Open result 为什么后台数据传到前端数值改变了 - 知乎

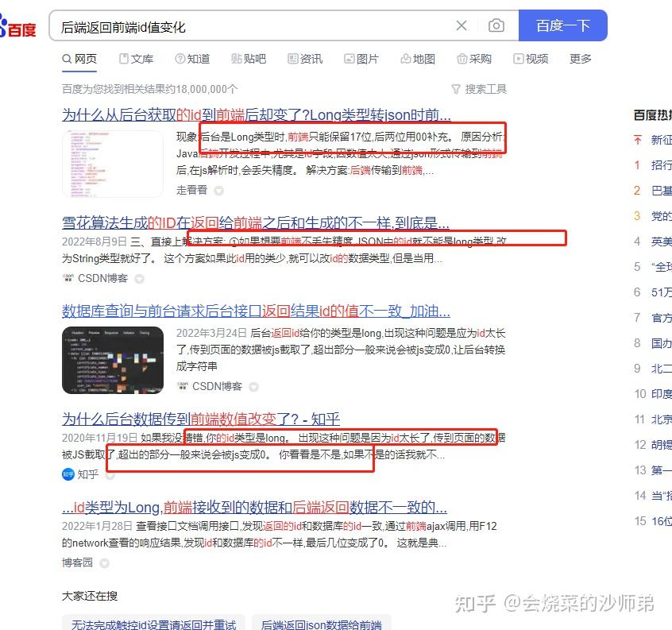pos(201,419)
